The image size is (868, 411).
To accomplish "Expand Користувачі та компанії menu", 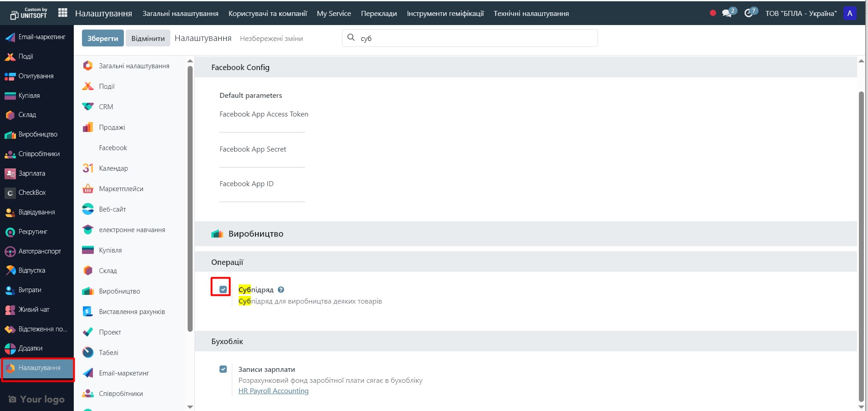I will [268, 13].
